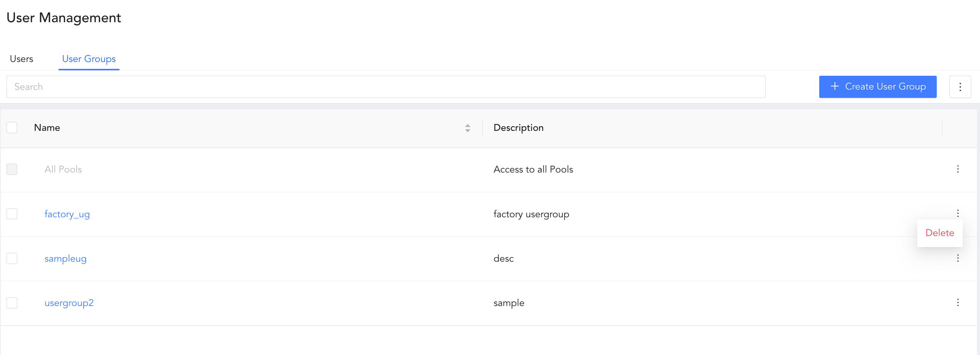Open actions menu for sampleug row
This screenshot has height=355, width=980.
pyautogui.click(x=958, y=258)
